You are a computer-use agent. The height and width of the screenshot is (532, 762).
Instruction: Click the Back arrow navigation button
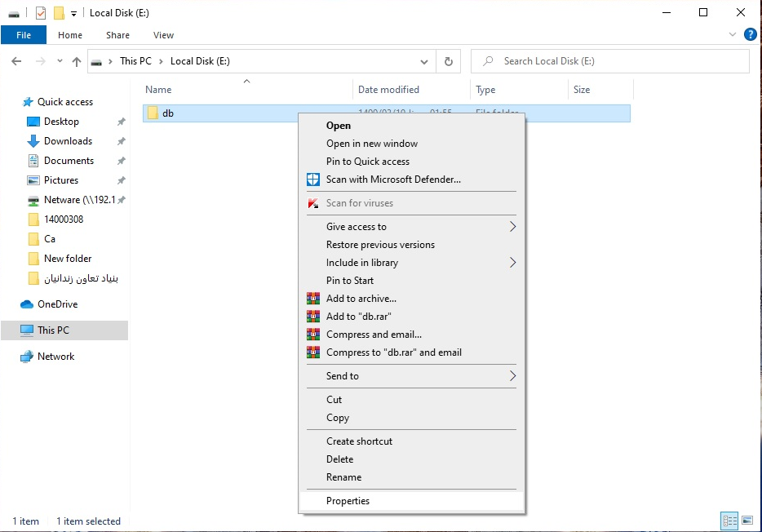tap(17, 61)
